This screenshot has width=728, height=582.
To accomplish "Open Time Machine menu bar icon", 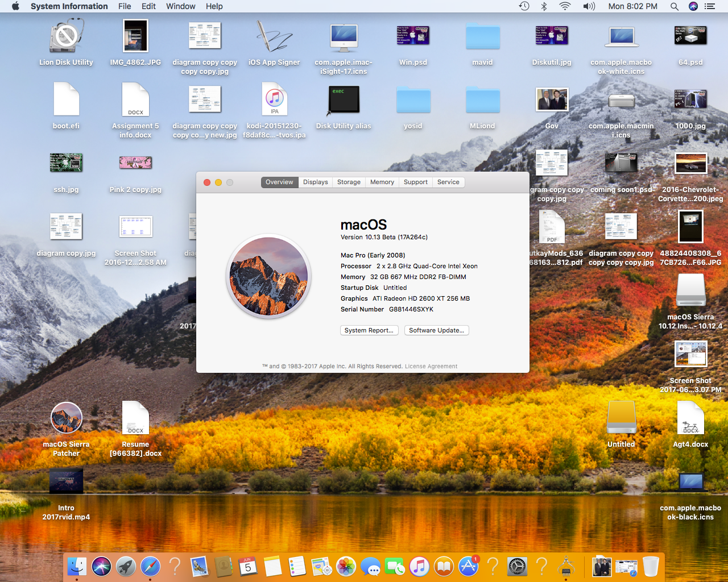I will click(x=524, y=6).
